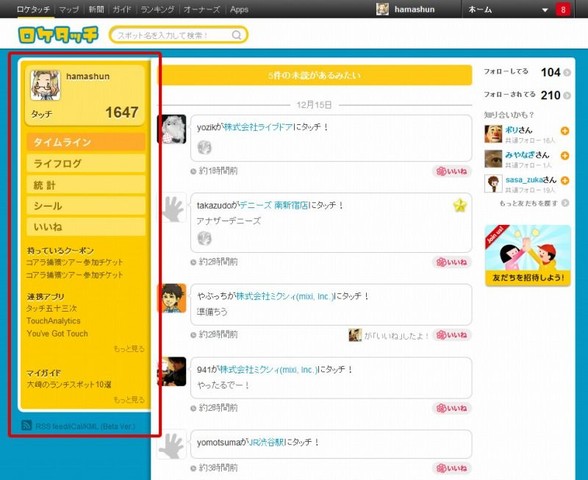Image resolution: width=588 pixels, height=480 pixels.
Task: Open 大崎のランチスポット10選 guide link
Action: 69,385
